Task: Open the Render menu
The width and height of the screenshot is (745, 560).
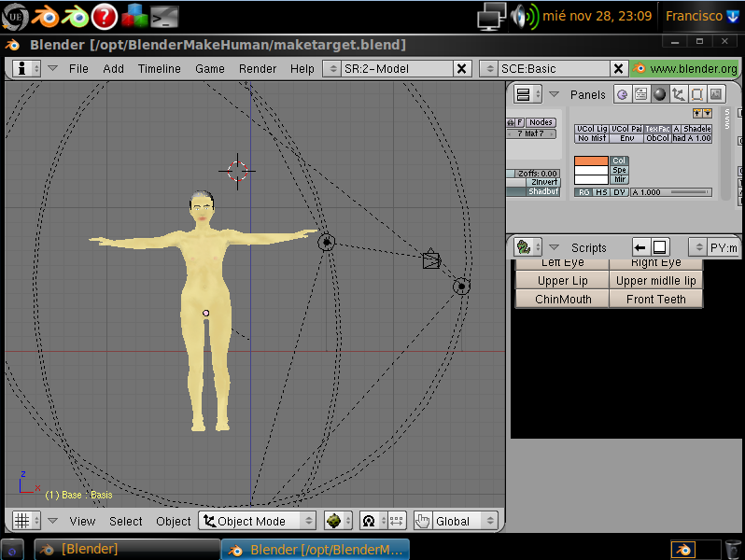Action: tap(258, 68)
